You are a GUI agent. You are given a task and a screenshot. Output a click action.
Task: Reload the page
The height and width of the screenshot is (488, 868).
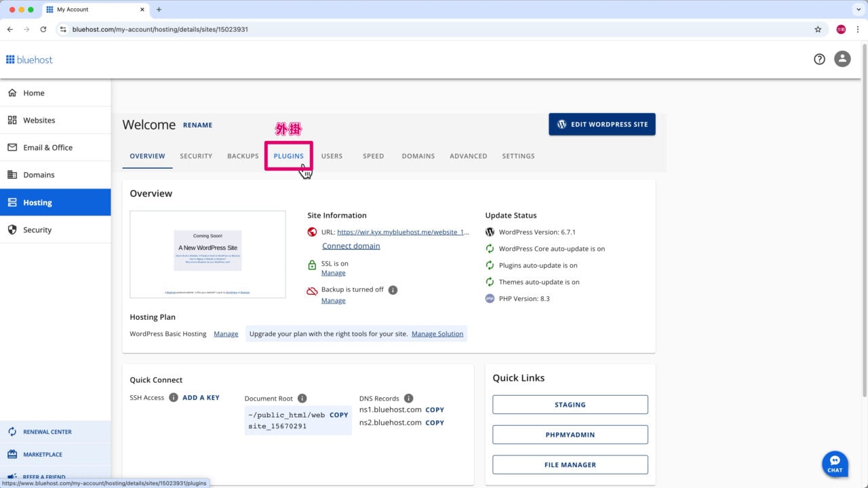pos(43,29)
